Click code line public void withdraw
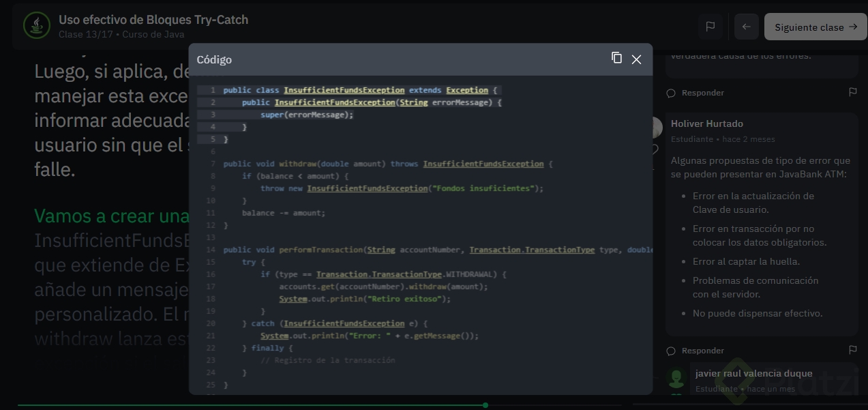868x410 pixels. click(x=388, y=164)
